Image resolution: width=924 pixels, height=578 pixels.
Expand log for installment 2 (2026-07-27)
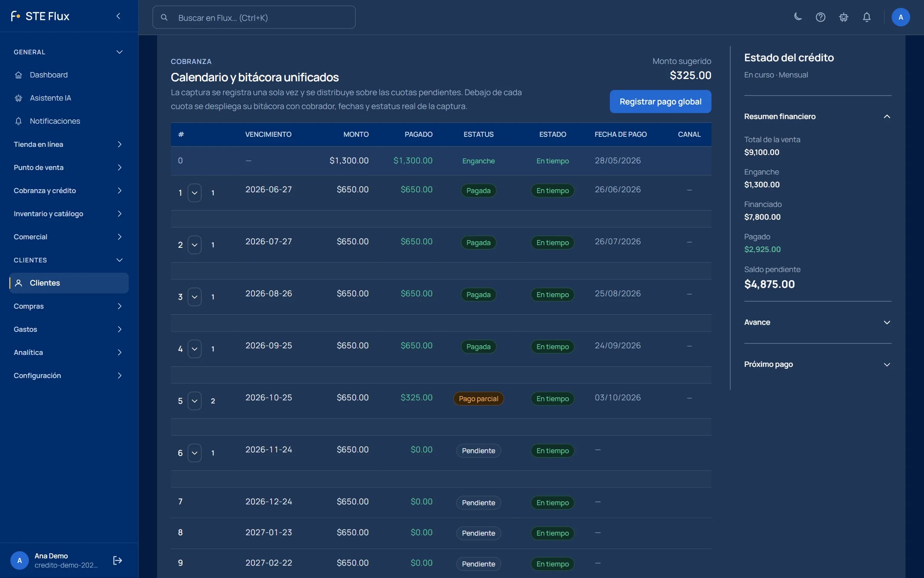pyautogui.click(x=194, y=245)
